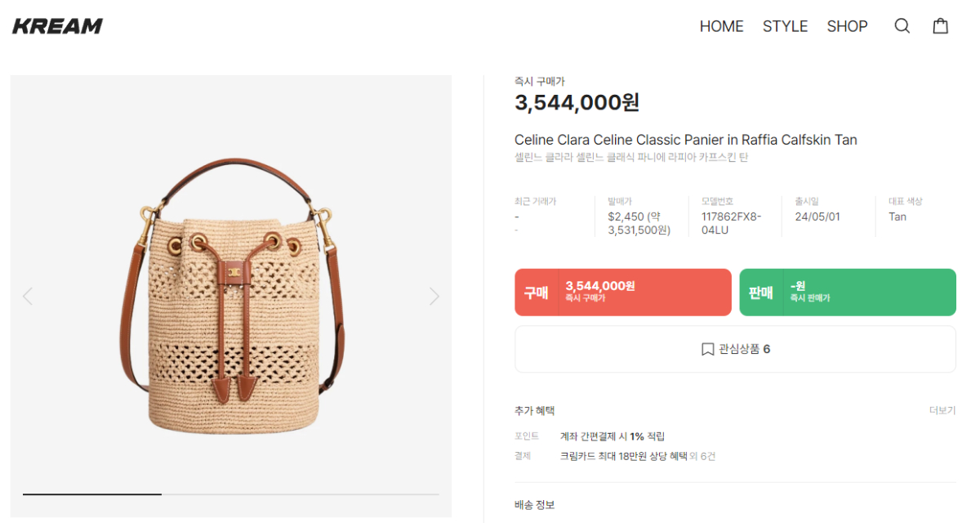Click the KREAM logo
The image size is (980, 523).
pos(57,26)
